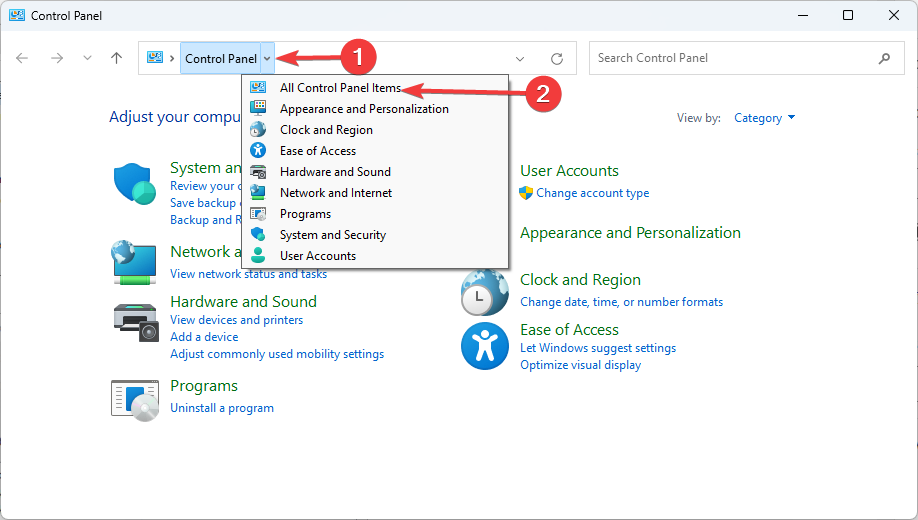The height and width of the screenshot is (520, 918).
Task: Go up one level with Up arrow
Action: [117, 58]
